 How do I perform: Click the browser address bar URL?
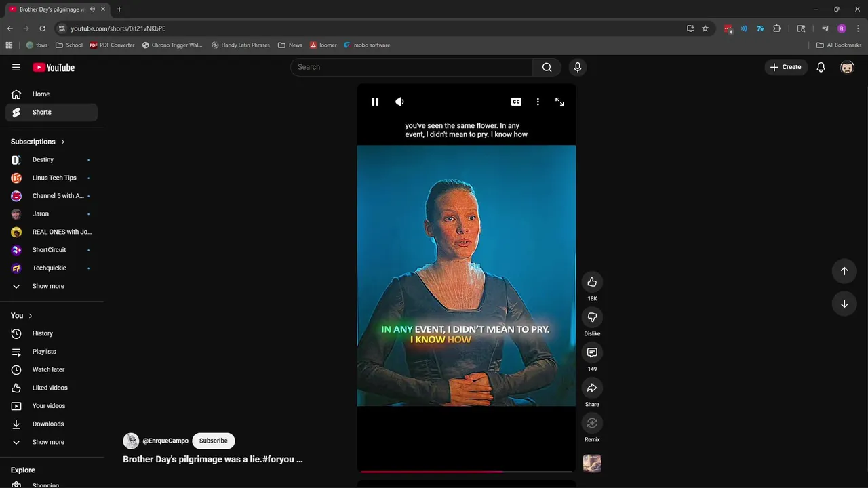[x=118, y=28]
